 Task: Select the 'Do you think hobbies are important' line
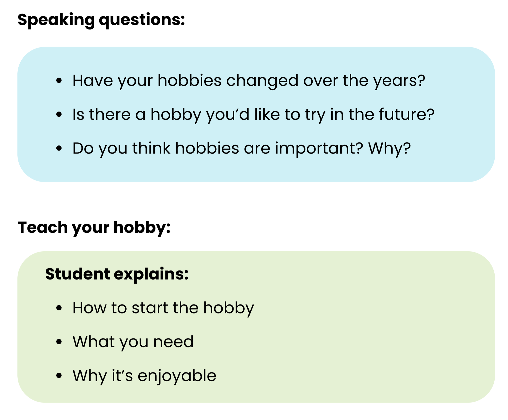[x=241, y=149]
